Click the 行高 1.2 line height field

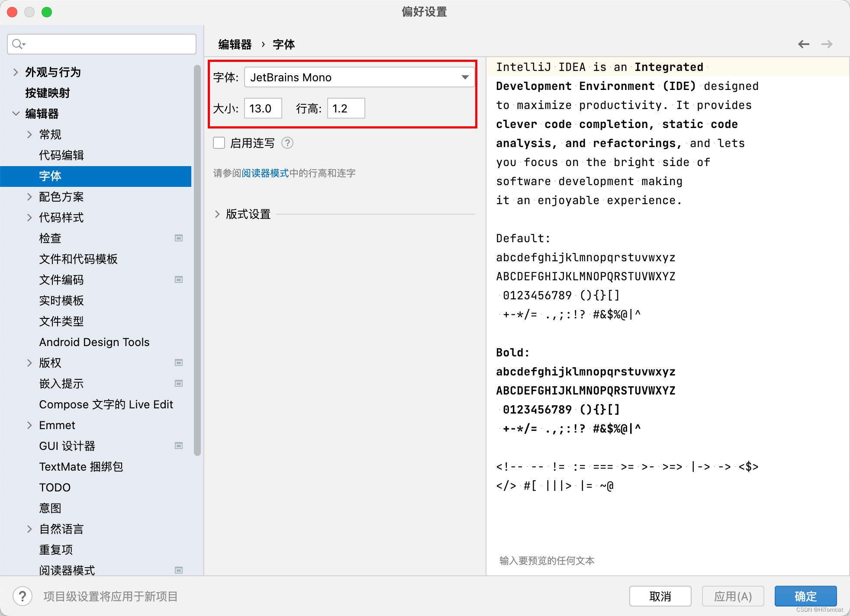click(346, 108)
